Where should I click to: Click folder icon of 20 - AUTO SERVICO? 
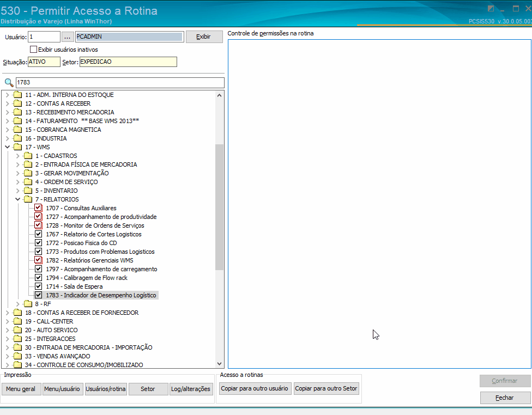pos(17,330)
